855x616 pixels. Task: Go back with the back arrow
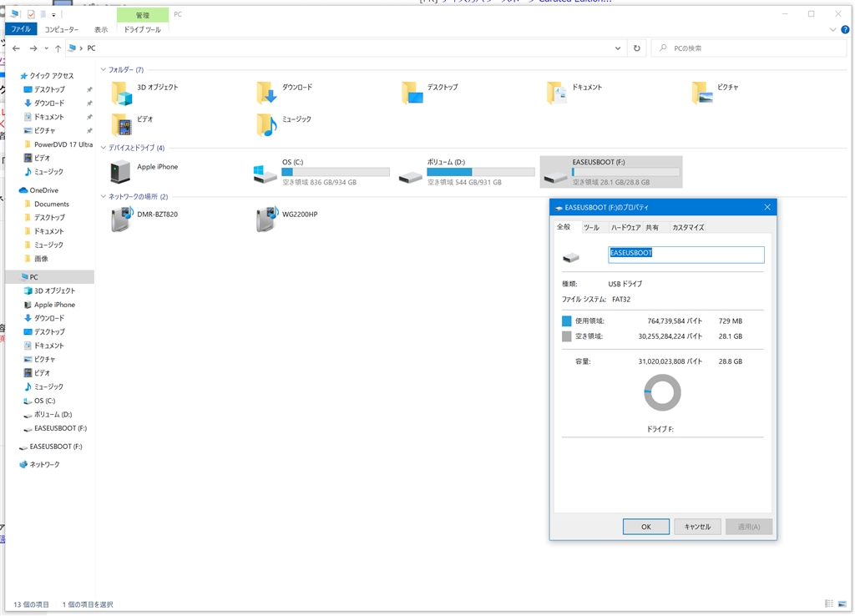point(17,48)
